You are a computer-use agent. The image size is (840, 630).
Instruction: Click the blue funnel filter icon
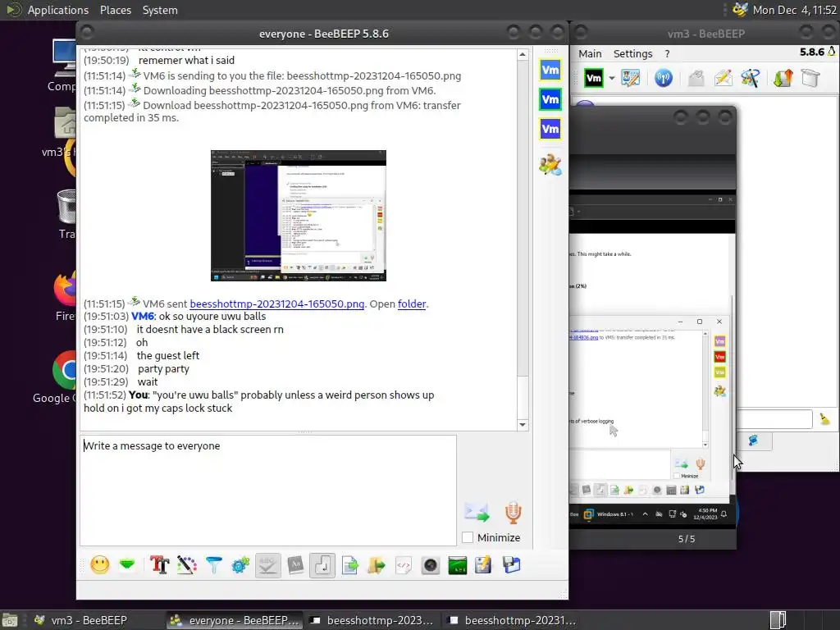coord(213,564)
